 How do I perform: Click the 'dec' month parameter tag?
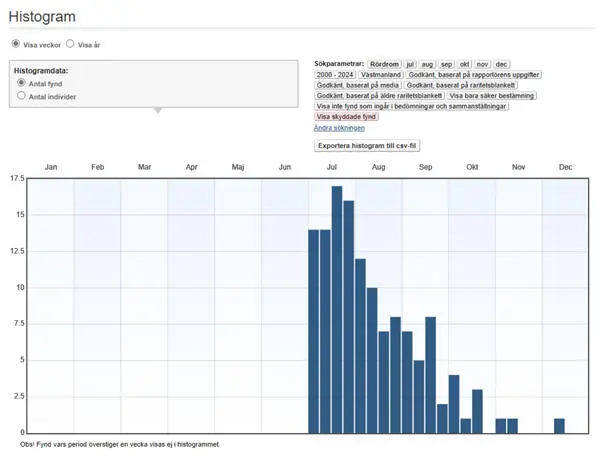tap(502, 63)
